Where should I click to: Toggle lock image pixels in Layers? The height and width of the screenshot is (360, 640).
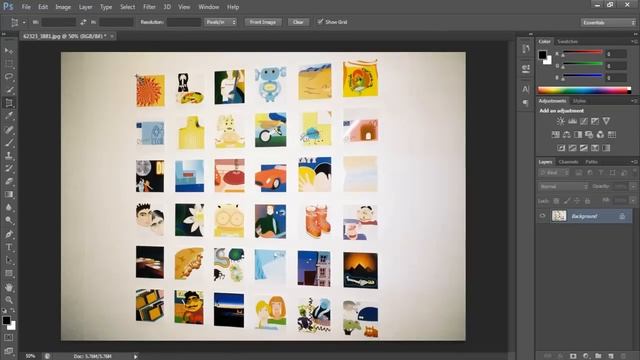(x=567, y=201)
